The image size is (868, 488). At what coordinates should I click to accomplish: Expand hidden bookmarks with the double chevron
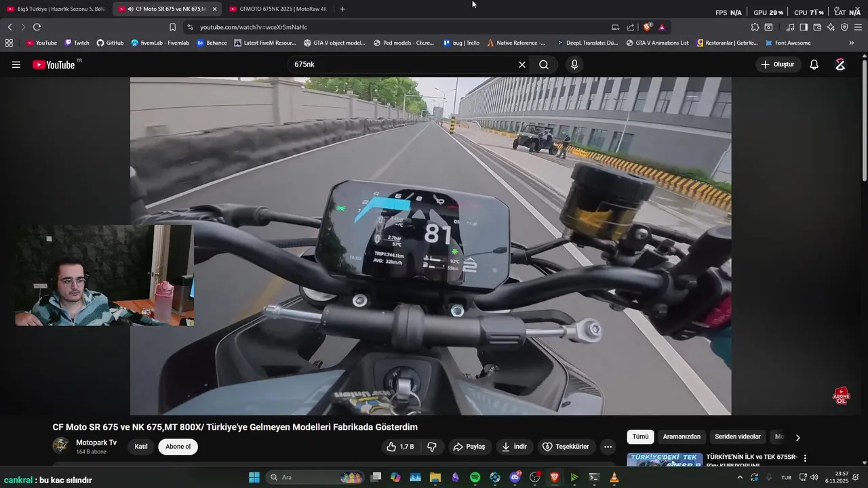(852, 43)
